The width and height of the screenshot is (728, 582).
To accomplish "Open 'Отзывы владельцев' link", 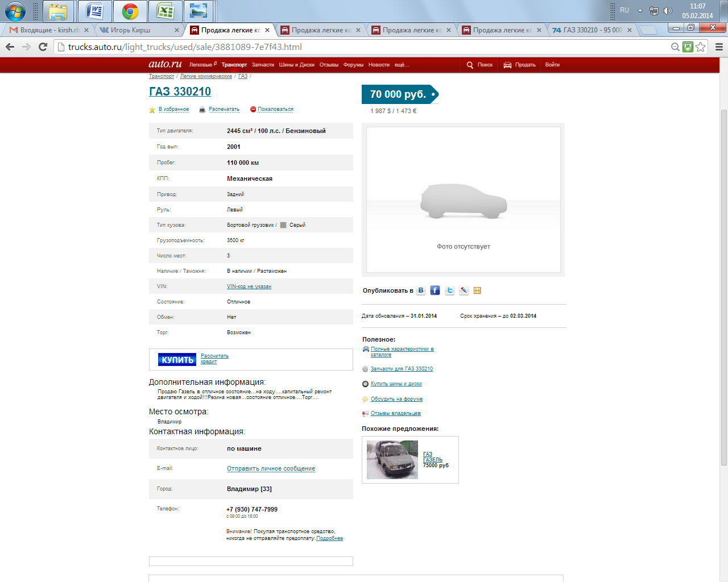I will 396,413.
